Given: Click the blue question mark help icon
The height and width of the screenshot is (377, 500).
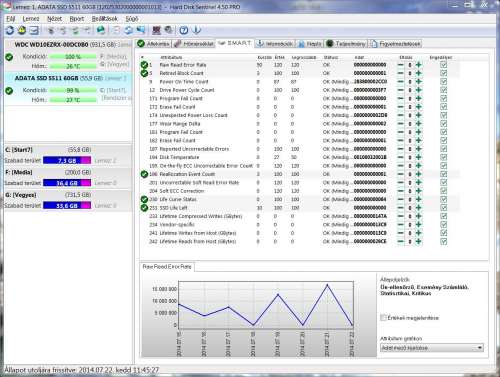Looking at the screenshot, I should tap(184, 30).
